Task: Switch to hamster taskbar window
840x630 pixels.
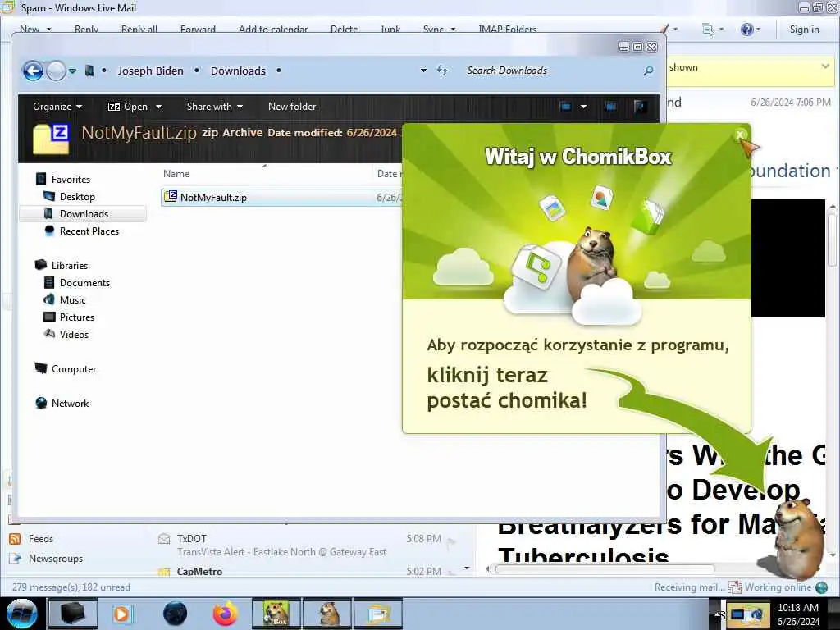Action: [328, 614]
